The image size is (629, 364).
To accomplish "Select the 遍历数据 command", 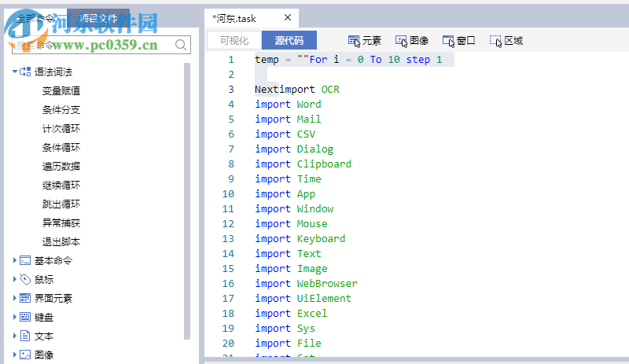I will pos(61,167).
